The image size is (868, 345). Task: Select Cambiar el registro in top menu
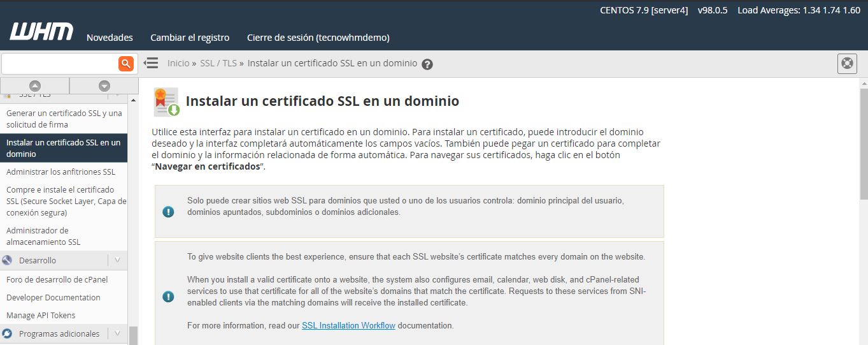(190, 38)
